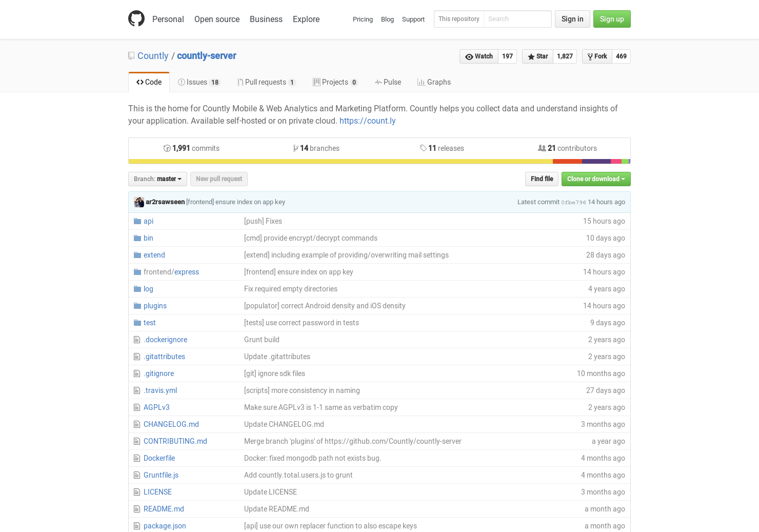Click the Sign up button
This screenshot has height=532, width=759.
click(x=612, y=18)
